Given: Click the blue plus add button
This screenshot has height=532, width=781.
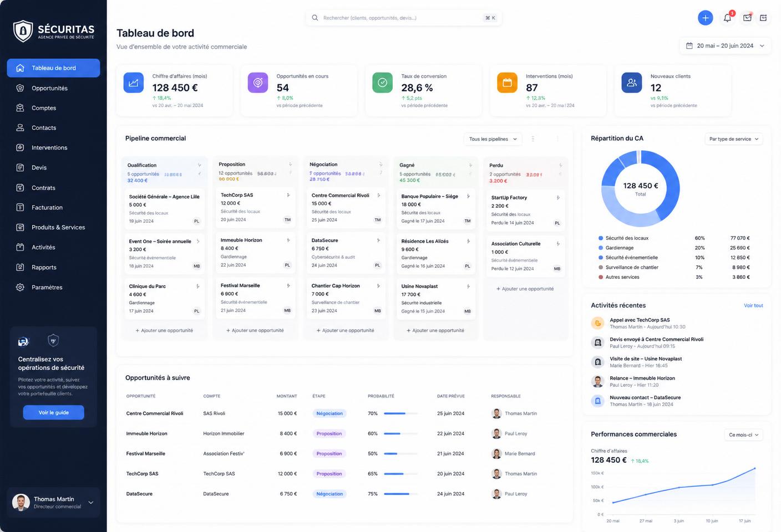Looking at the screenshot, I should [705, 18].
